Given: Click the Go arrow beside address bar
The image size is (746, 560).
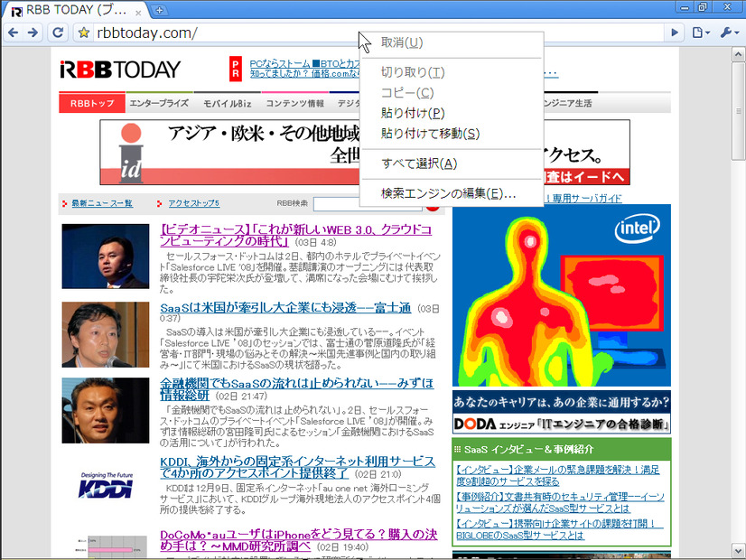Looking at the screenshot, I should (675, 33).
